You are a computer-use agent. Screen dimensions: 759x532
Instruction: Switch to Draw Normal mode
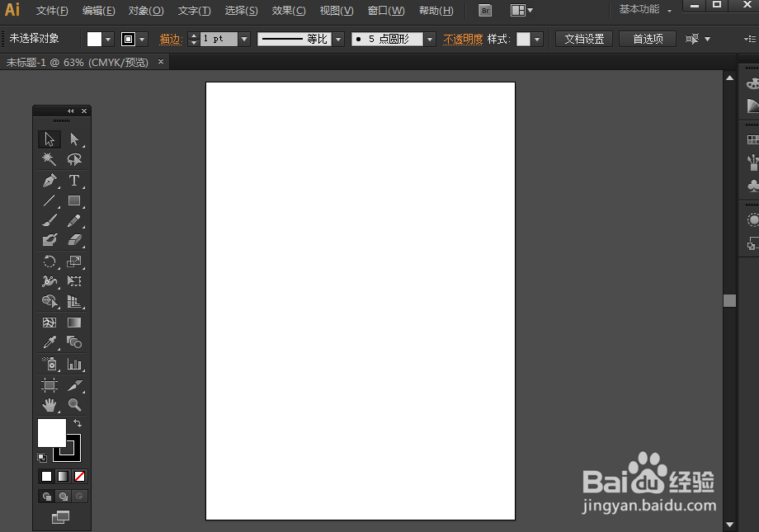pyautogui.click(x=46, y=497)
